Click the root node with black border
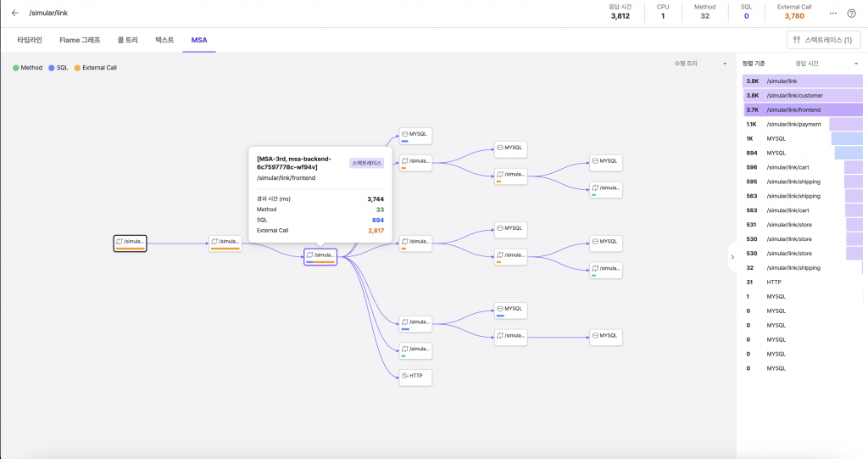868x459 pixels. point(131,243)
